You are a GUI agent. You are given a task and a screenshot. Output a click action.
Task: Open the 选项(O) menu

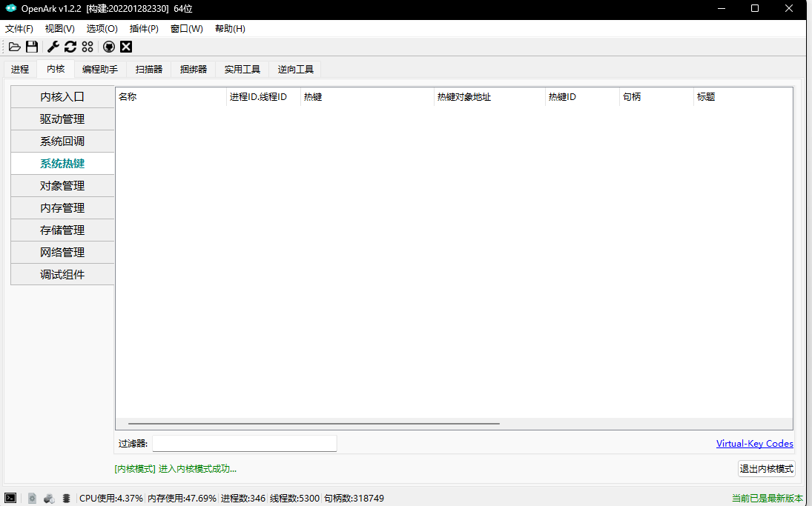click(102, 28)
